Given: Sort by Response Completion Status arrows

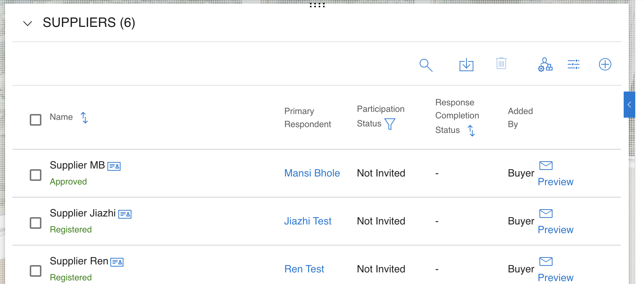Looking at the screenshot, I should pos(471,131).
